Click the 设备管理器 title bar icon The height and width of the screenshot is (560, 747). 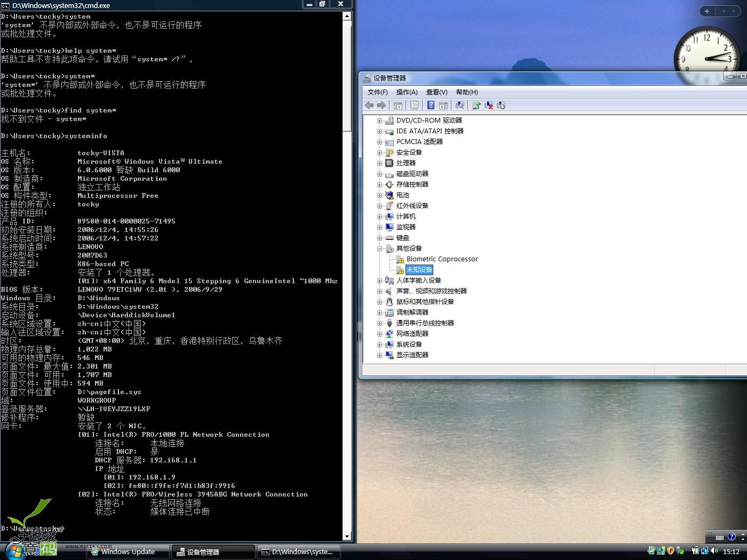coord(367,78)
